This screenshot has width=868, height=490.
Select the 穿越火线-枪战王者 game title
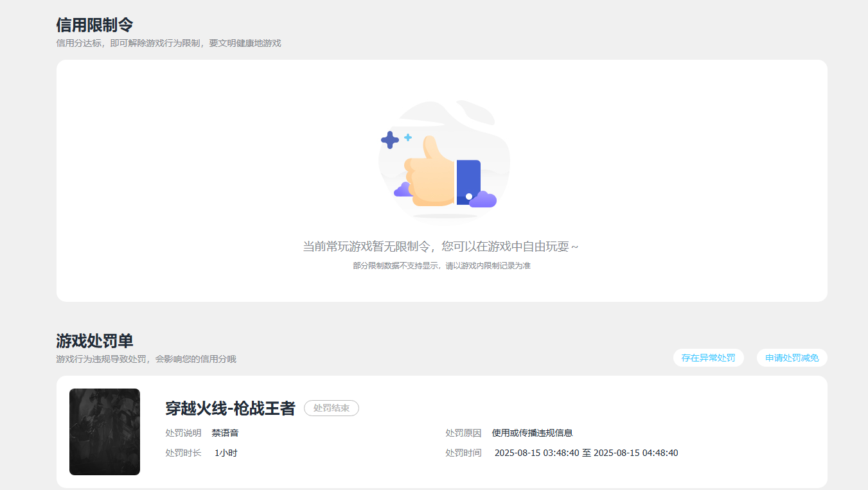pos(230,408)
